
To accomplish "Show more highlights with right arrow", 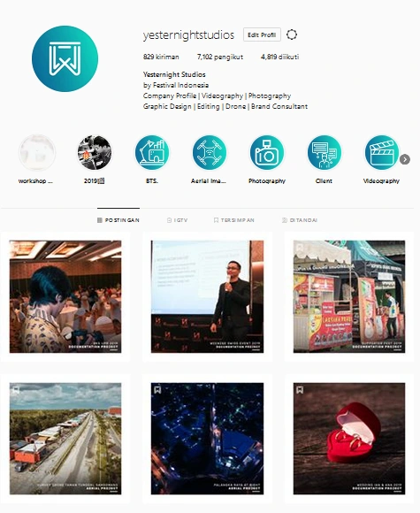I will coord(405,159).
